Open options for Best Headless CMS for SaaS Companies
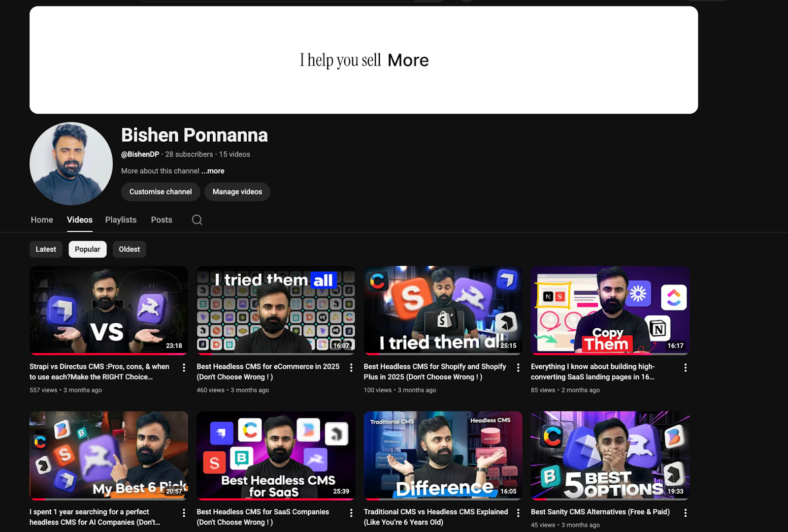Screen dimensions: 788x532 351,512
